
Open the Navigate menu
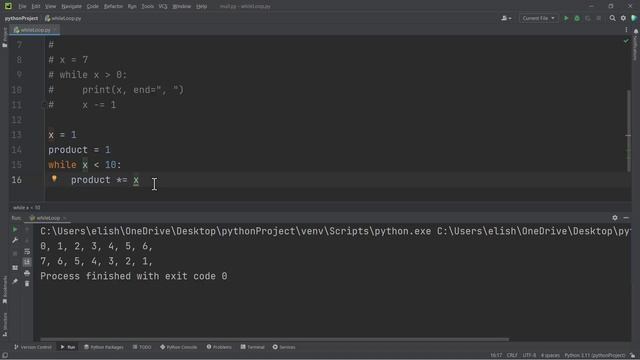[71, 6]
